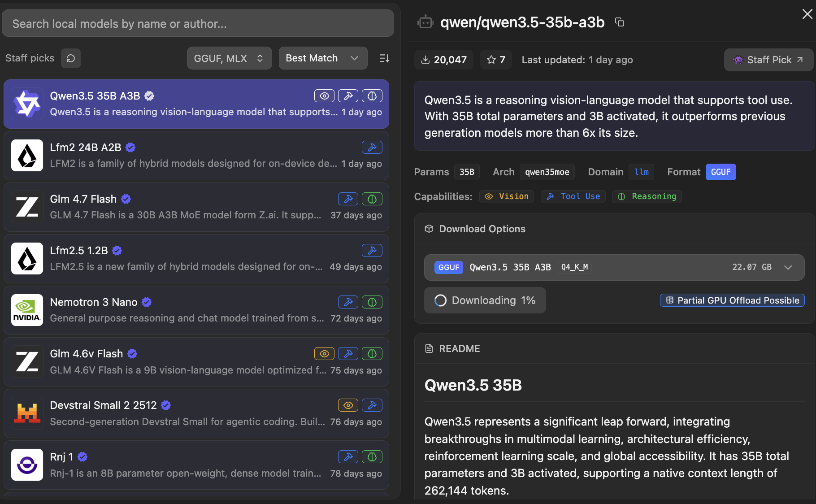Screen dimensions: 816x504
Task: Toggle the Tool Use capability tag
Action: 573,196
